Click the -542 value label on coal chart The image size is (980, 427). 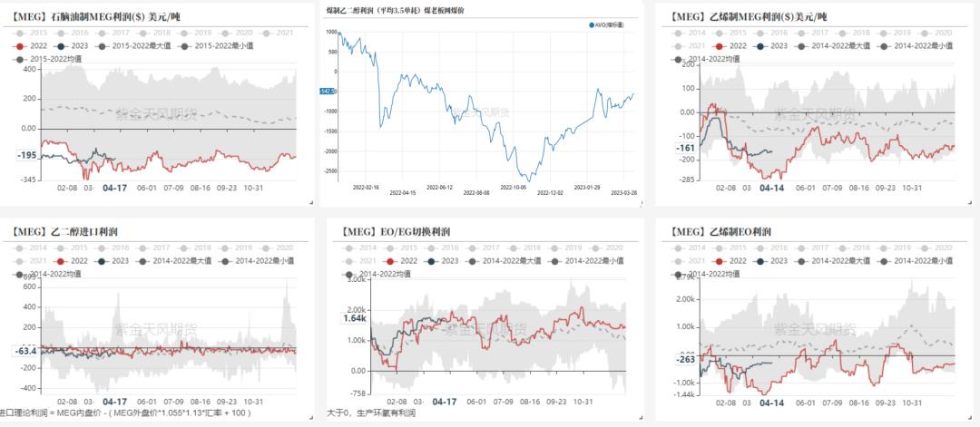click(x=328, y=91)
